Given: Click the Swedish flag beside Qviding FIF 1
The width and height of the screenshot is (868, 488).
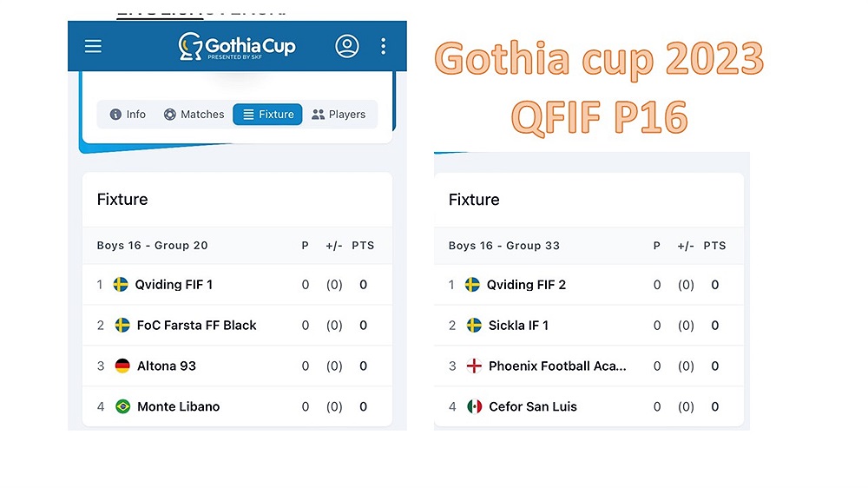Looking at the screenshot, I should 121,285.
